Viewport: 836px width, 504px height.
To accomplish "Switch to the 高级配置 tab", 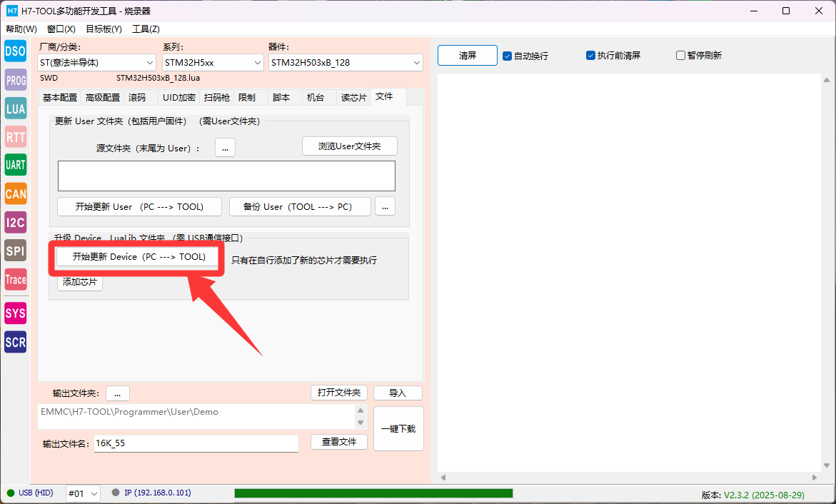I will click(x=103, y=98).
